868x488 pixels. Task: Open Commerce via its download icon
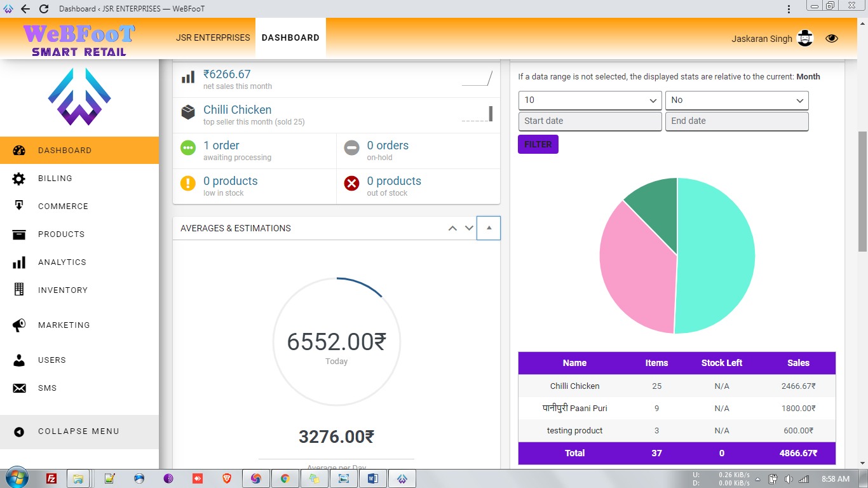pyautogui.click(x=19, y=206)
